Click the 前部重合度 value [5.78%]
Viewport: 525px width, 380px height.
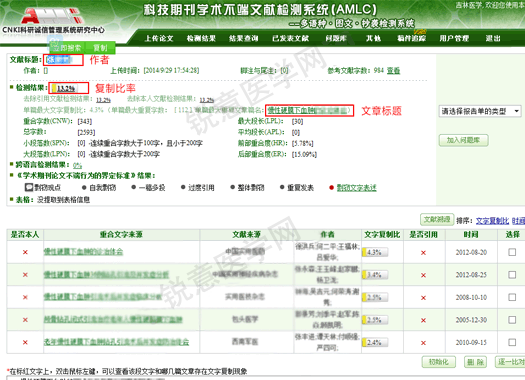303,143
